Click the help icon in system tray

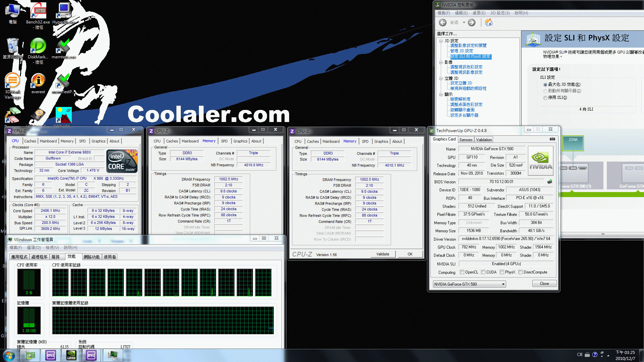pos(595,355)
